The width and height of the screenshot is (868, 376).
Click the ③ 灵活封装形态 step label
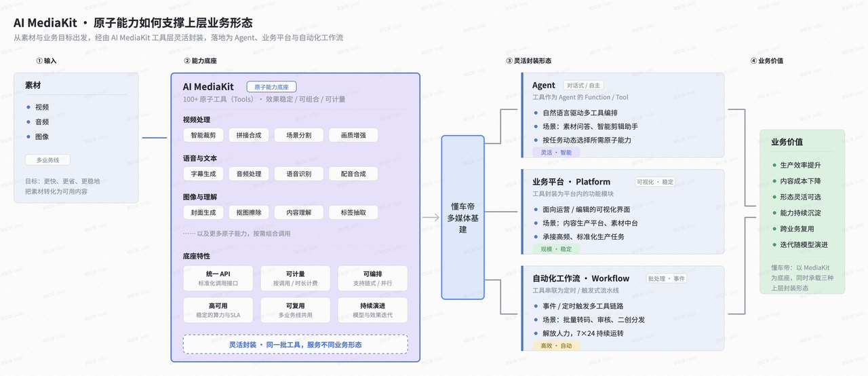528,60
